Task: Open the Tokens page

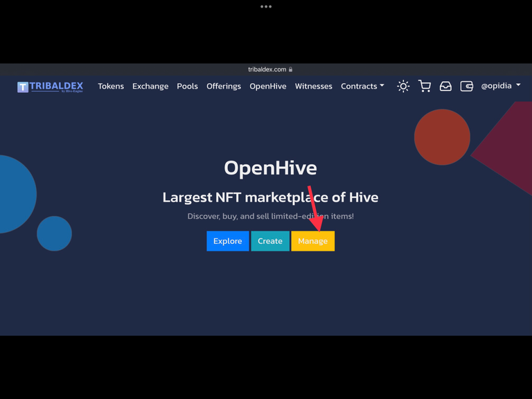Action: pos(111,86)
